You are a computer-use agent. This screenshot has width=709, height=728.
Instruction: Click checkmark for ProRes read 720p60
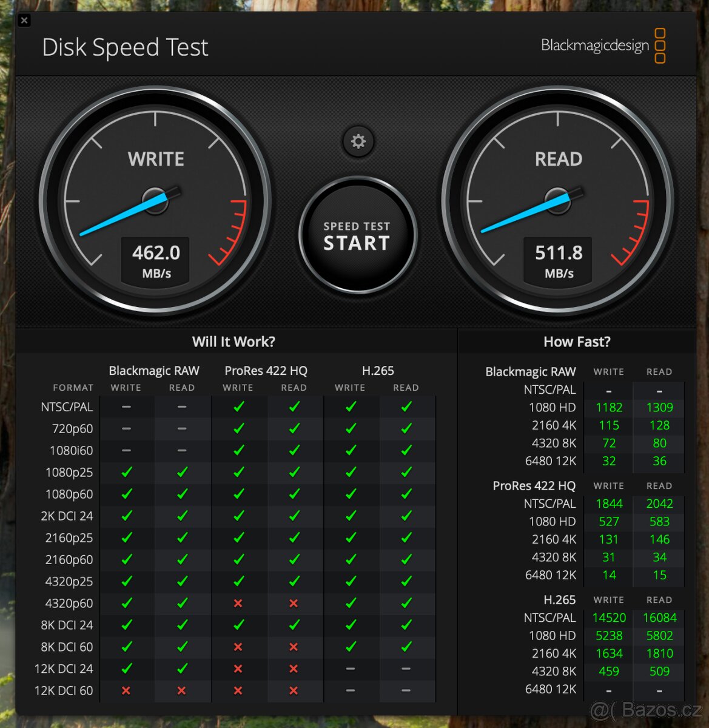(x=294, y=428)
